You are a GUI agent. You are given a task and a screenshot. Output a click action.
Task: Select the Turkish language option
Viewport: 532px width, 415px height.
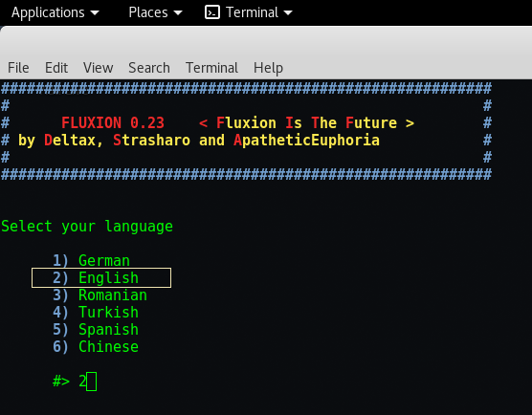coord(96,313)
